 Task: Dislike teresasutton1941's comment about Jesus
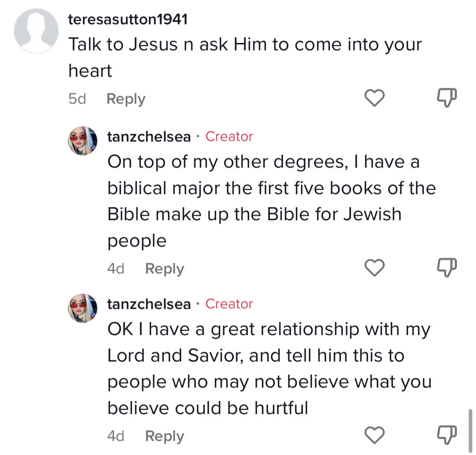coord(447,98)
